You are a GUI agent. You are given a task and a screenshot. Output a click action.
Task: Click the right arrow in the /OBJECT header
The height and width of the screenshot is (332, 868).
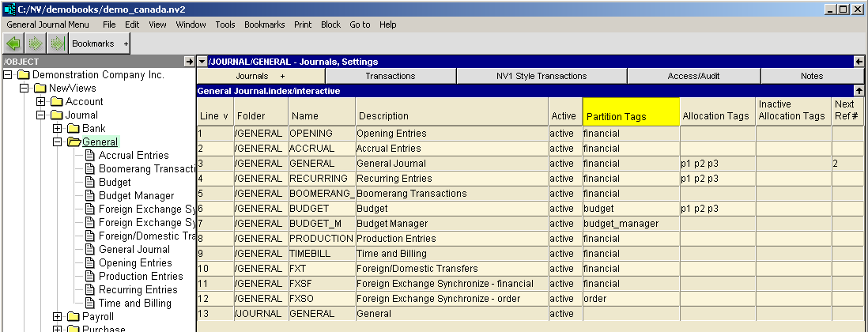point(189,62)
